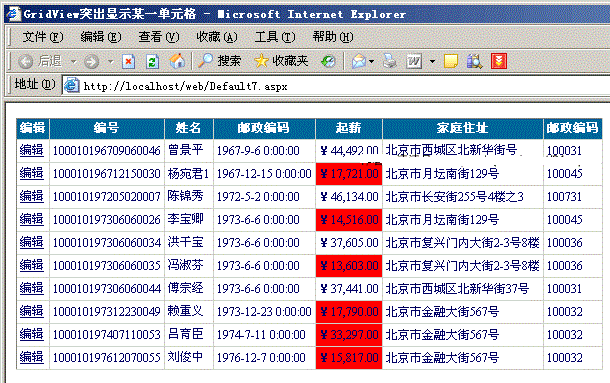Go to the Home page icon
This screenshot has height=383, width=610.
point(177,61)
